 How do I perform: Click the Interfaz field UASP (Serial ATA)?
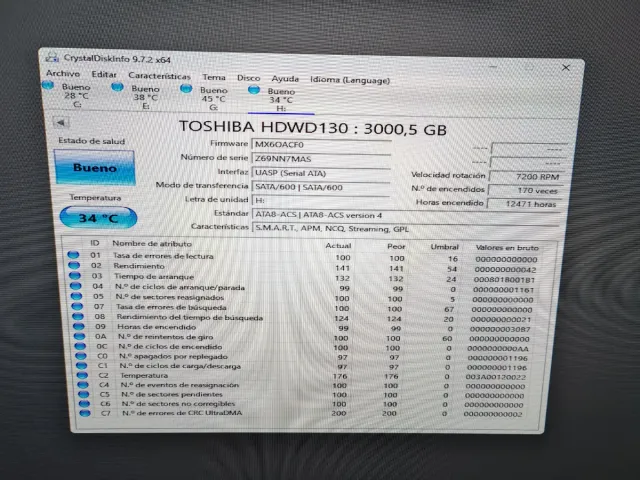(322, 173)
